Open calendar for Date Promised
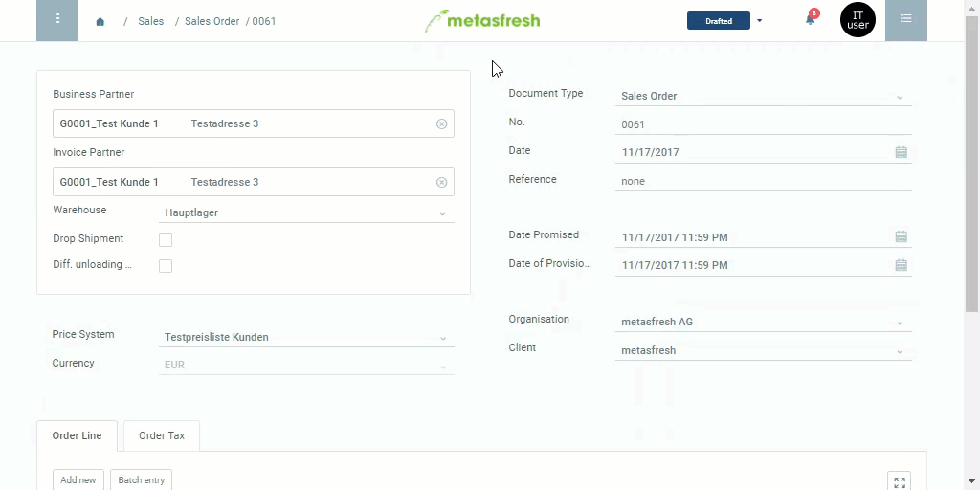The width and height of the screenshot is (980, 490). (x=901, y=237)
